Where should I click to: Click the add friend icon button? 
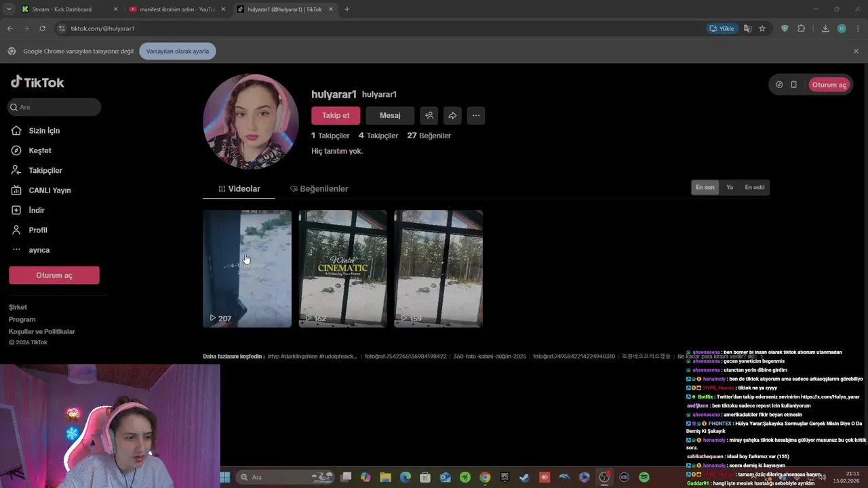tap(429, 115)
